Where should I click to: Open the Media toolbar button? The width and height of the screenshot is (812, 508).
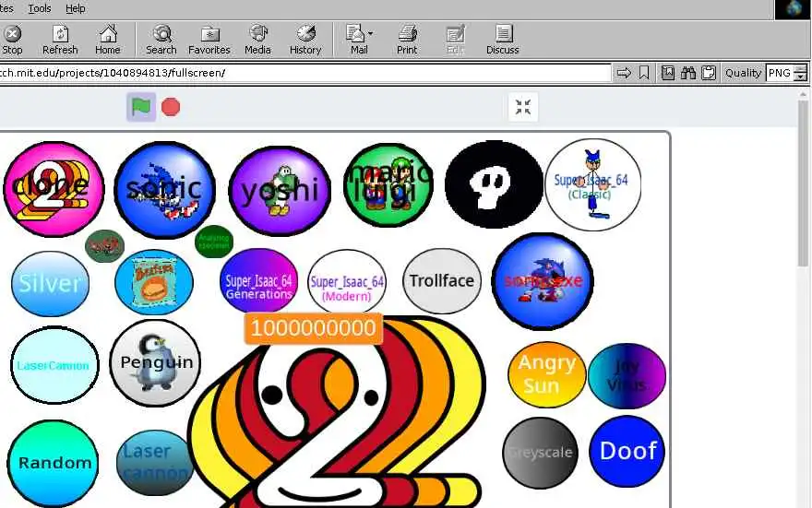pyautogui.click(x=257, y=40)
